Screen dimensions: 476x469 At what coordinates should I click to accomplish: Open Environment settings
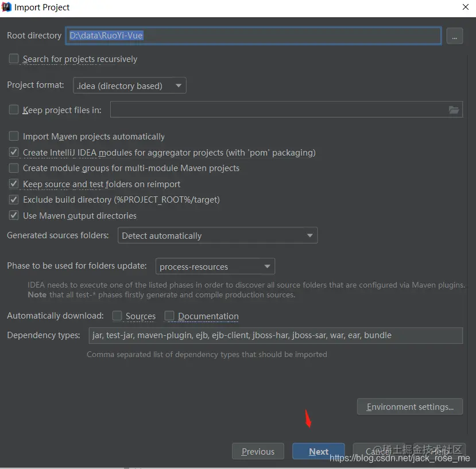410,406
